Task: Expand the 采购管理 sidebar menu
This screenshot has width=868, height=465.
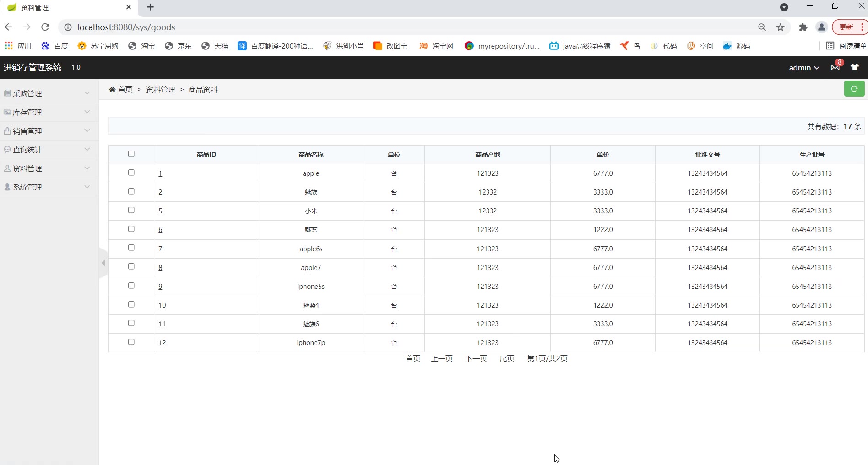Action: click(x=49, y=93)
